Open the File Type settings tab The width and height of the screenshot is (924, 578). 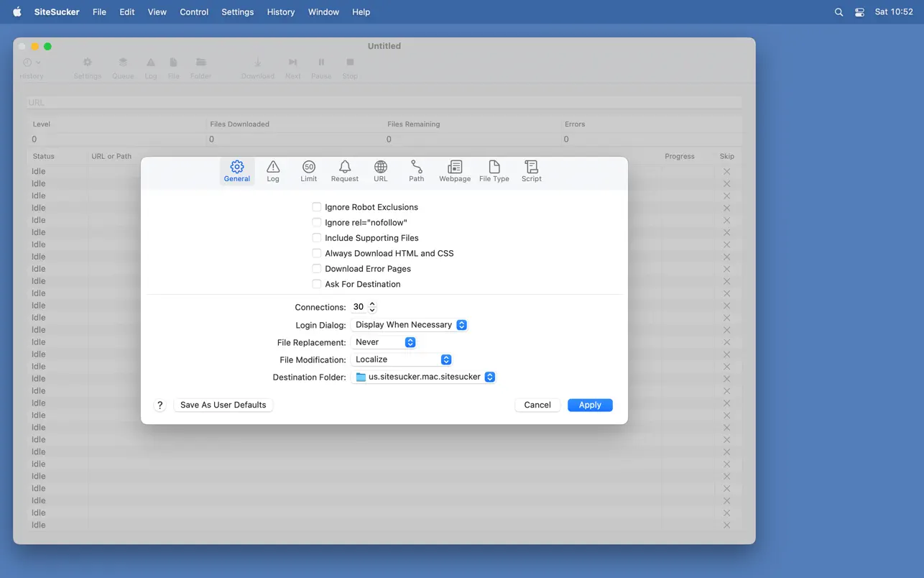click(x=494, y=171)
